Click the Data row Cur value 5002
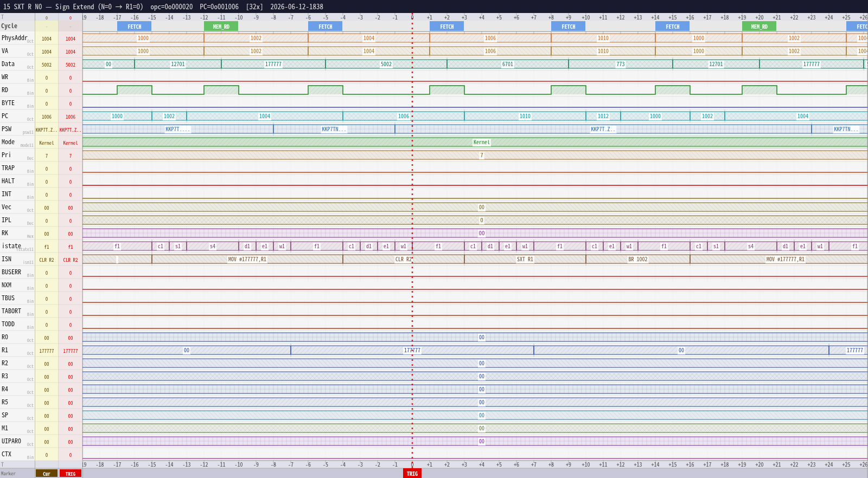Viewport: 868px width, 478px height. (x=47, y=65)
